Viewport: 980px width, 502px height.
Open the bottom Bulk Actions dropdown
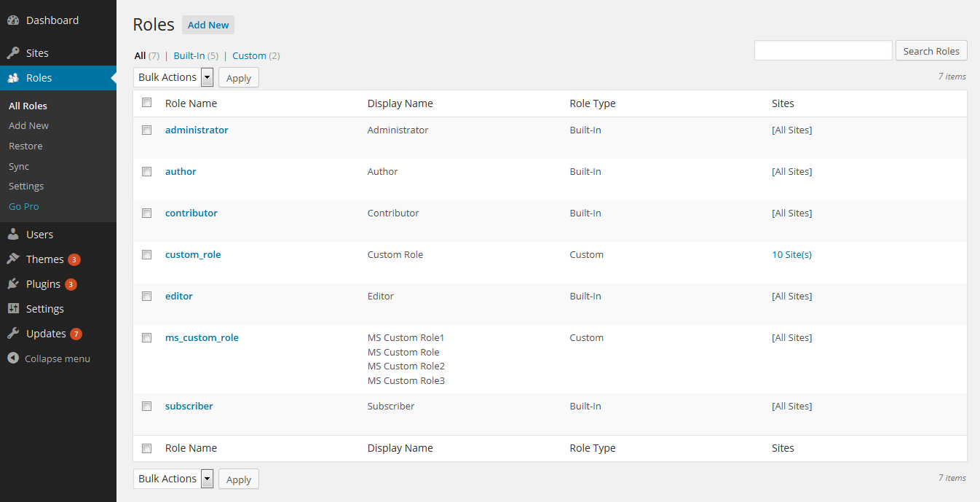click(x=168, y=478)
